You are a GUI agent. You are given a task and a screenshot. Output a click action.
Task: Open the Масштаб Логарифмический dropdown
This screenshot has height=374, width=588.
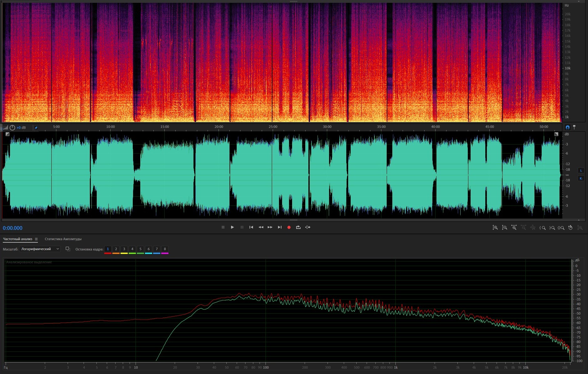click(x=40, y=249)
